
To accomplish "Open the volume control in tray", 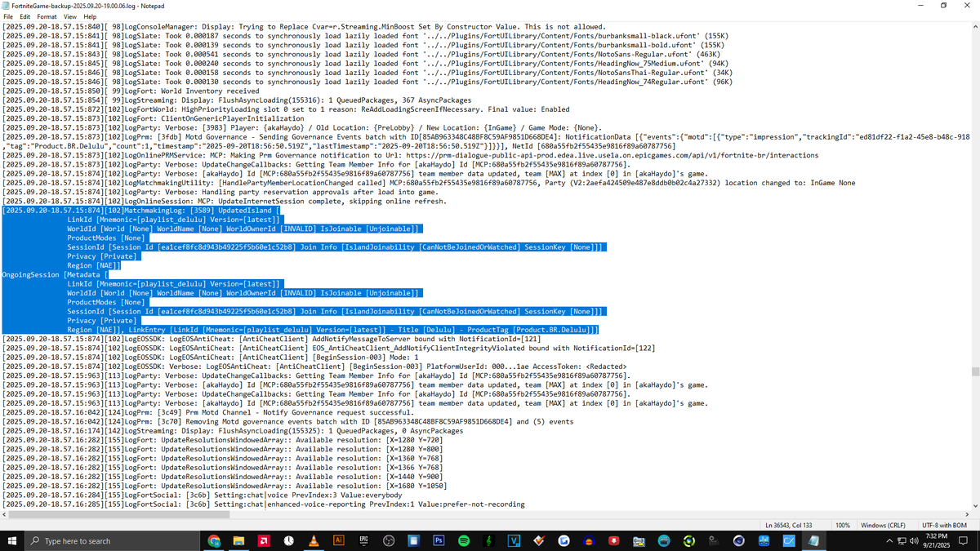I will coord(914,540).
